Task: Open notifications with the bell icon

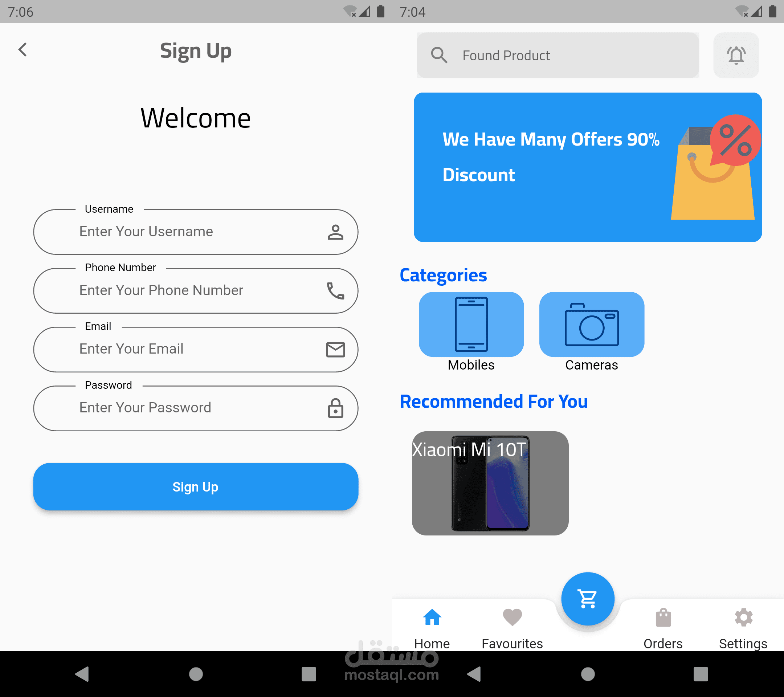Action: pos(736,55)
